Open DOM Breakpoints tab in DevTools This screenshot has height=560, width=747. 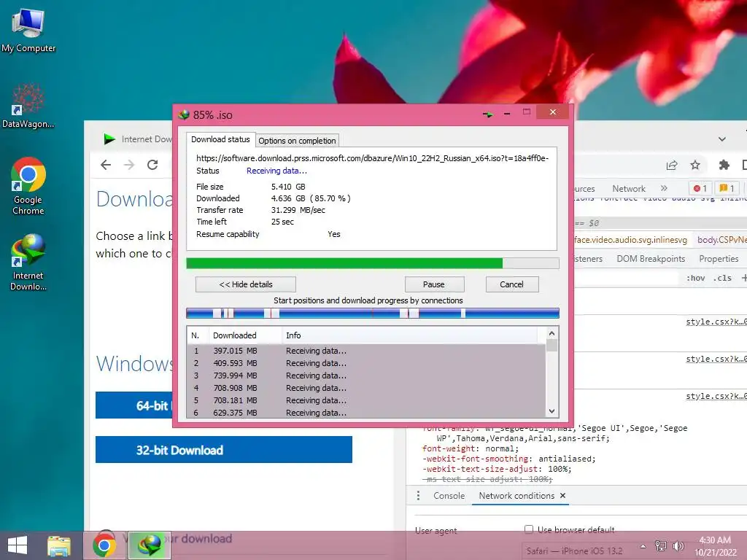651,259
